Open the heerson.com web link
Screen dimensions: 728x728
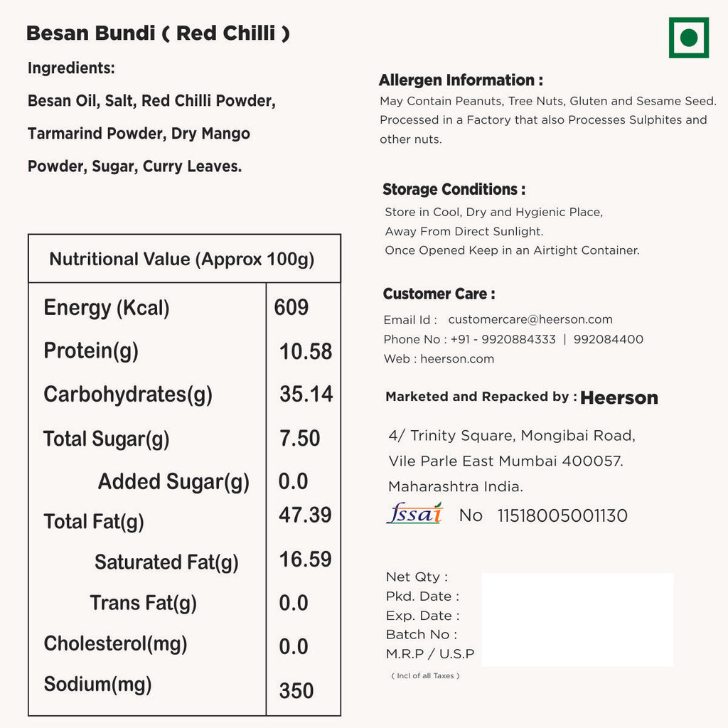click(x=457, y=359)
